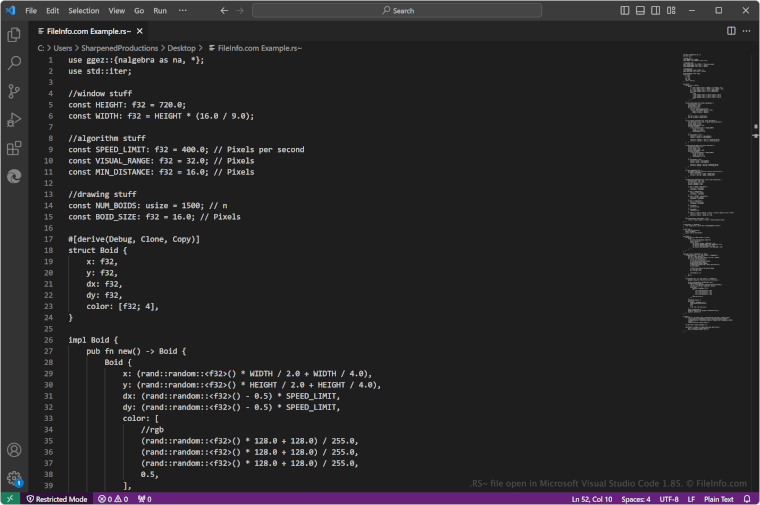760x505 pixels.
Task: Open the Manage gear icon
Action: (x=14, y=478)
